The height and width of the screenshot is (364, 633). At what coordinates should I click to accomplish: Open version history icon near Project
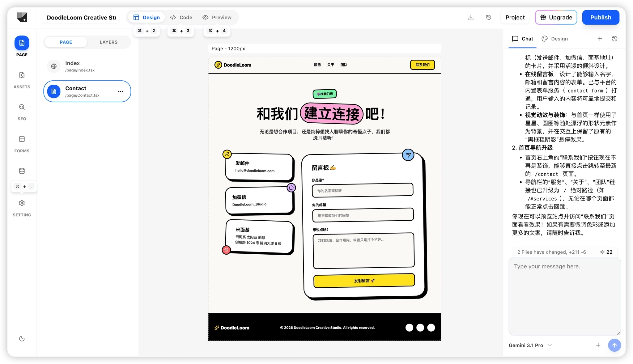point(489,17)
